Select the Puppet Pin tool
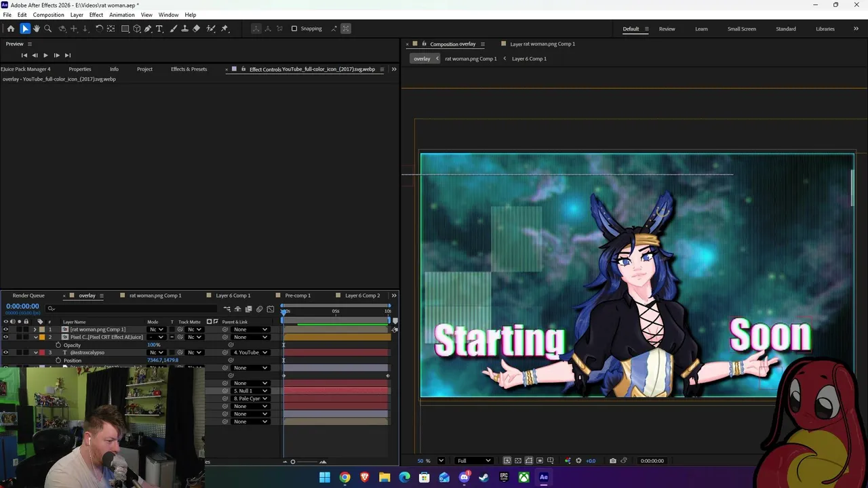The height and width of the screenshot is (488, 868). pos(224,28)
